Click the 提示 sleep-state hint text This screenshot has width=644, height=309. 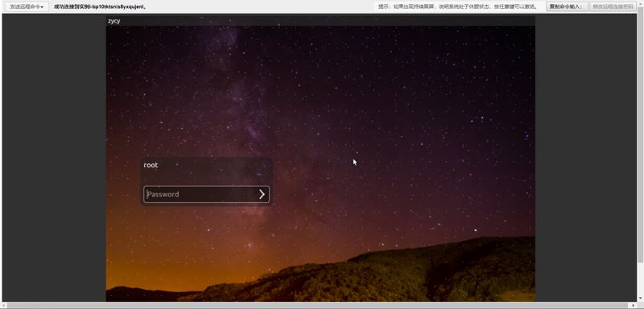(458, 7)
